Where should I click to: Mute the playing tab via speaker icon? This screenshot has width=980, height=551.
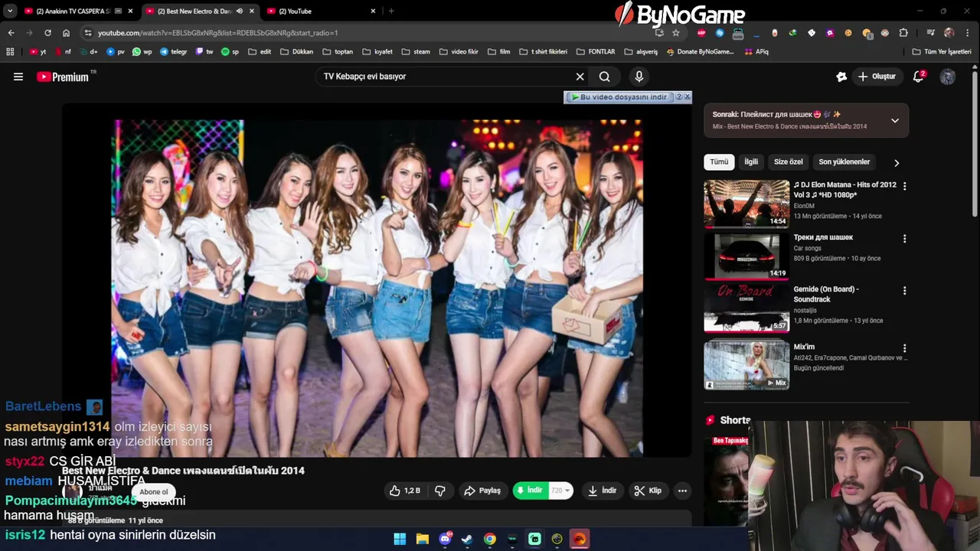point(240,11)
